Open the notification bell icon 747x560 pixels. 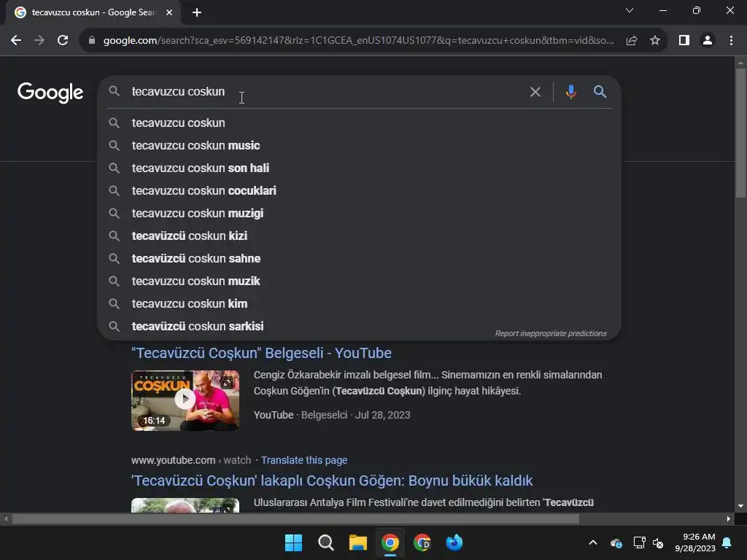pos(727,542)
